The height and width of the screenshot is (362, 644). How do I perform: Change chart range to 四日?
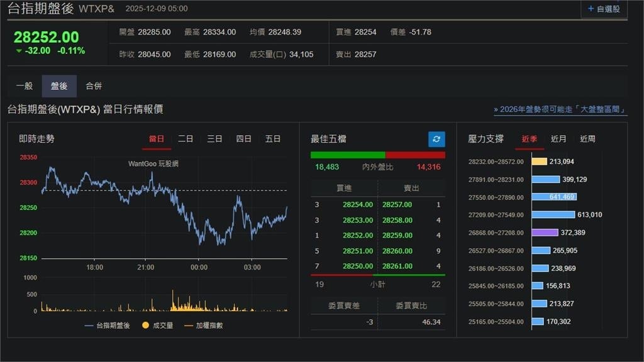[x=243, y=139]
